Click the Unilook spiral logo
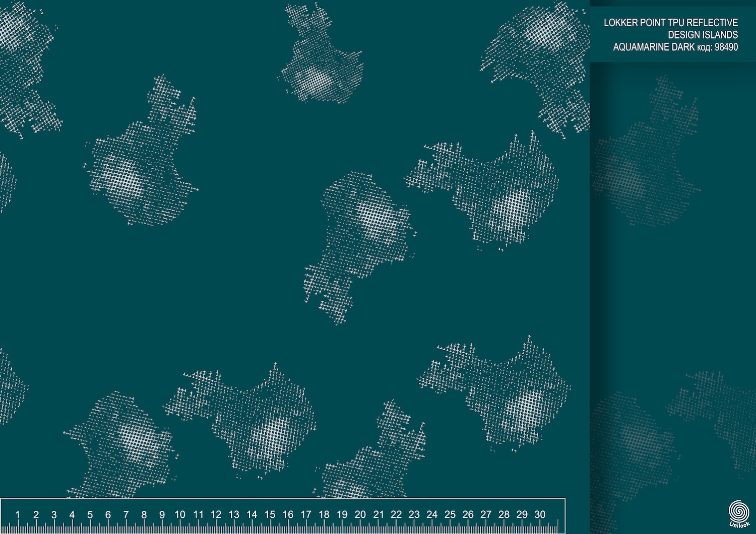The width and height of the screenshot is (756, 534). [x=739, y=514]
